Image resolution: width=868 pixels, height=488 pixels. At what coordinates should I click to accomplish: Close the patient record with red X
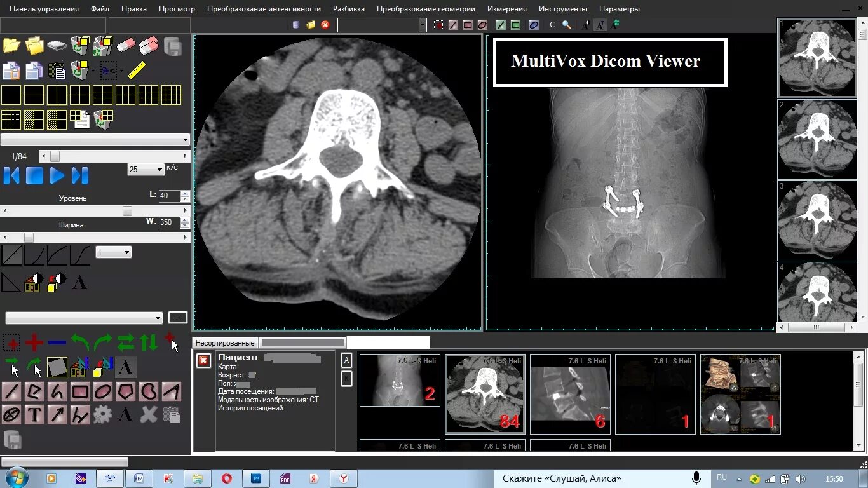coord(203,361)
